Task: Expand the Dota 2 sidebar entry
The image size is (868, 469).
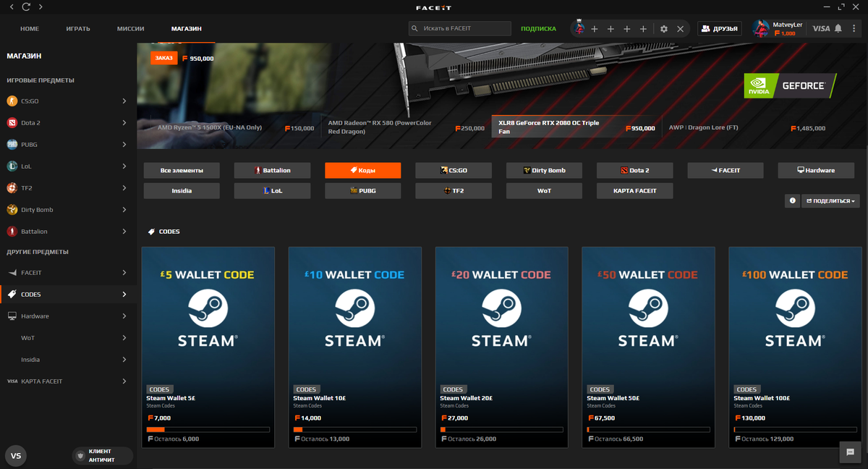Action: [65, 122]
